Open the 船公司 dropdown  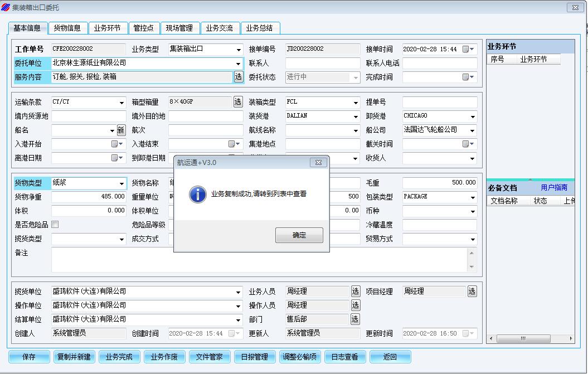[473, 130]
